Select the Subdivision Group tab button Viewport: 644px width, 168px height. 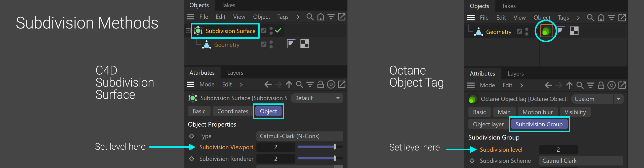[539, 124]
